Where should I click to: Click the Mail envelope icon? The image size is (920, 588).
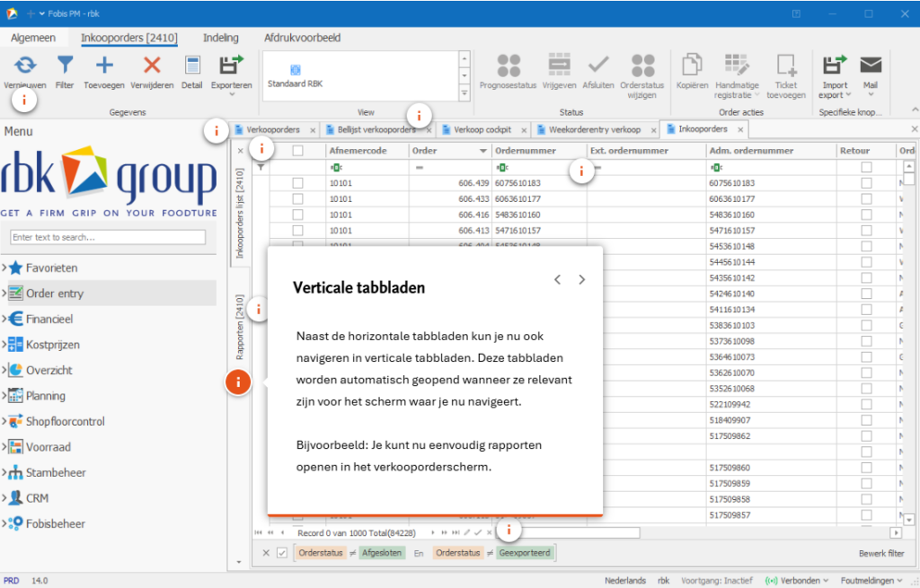pos(870,65)
